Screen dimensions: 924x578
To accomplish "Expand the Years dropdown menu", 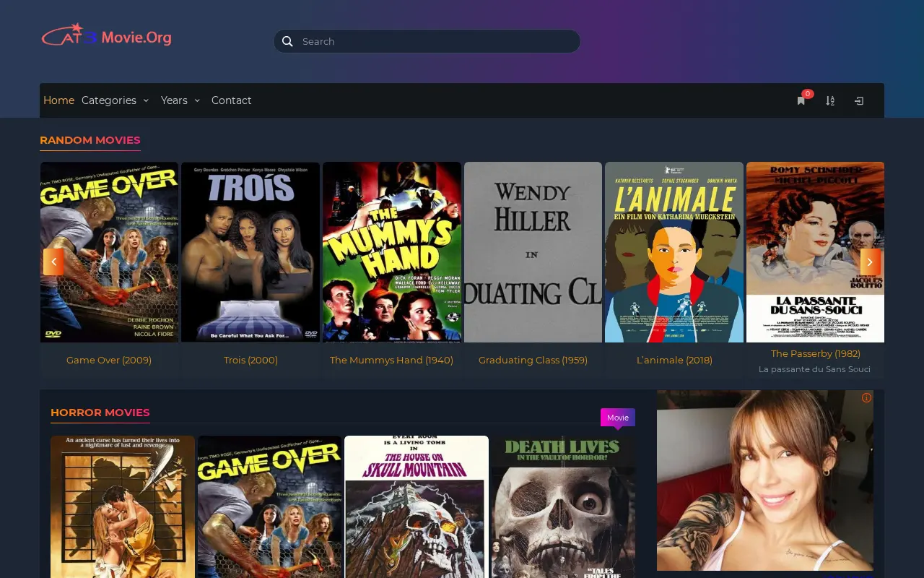I will coord(180,100).
